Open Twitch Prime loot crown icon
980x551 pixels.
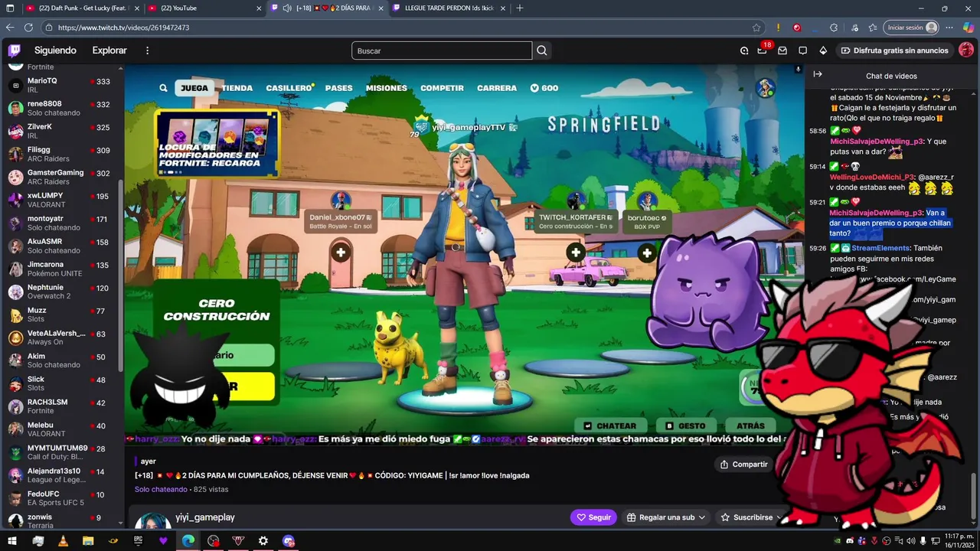point(744,51)
